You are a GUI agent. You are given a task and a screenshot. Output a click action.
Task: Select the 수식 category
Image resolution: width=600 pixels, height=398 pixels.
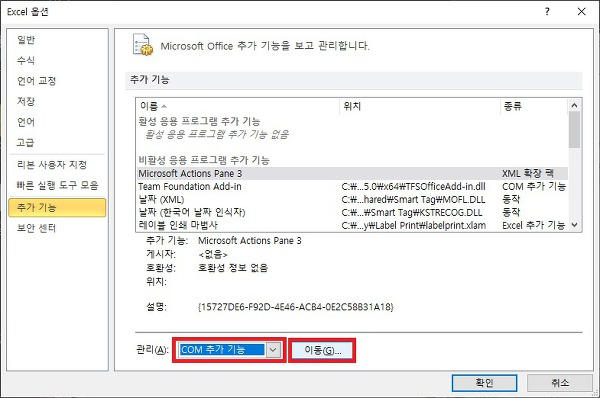26,60
